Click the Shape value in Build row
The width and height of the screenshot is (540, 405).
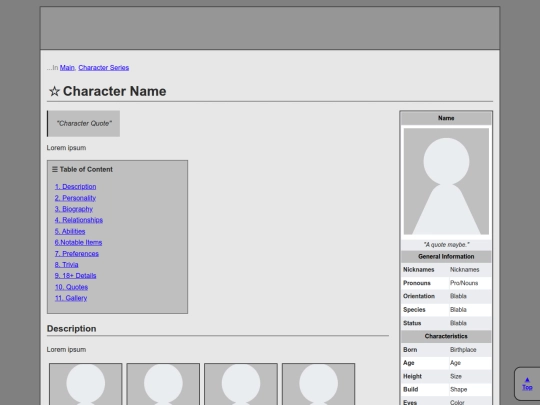tap(458, 390)
